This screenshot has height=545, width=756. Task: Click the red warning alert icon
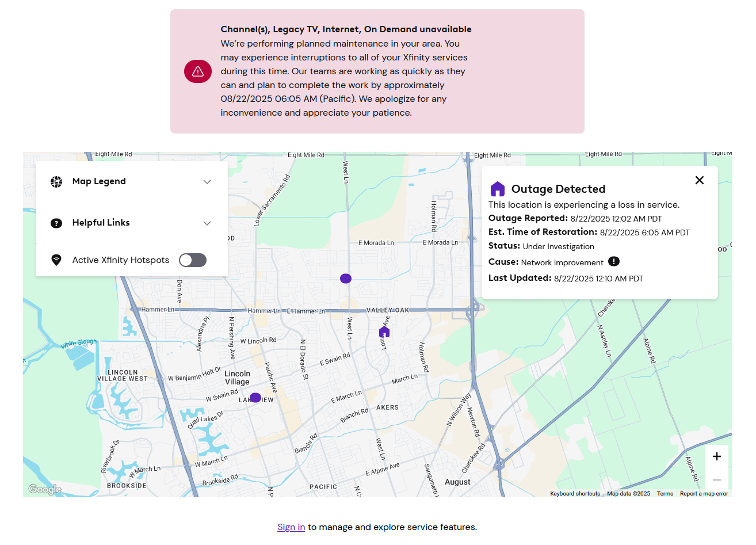click(x=198, y=71)
